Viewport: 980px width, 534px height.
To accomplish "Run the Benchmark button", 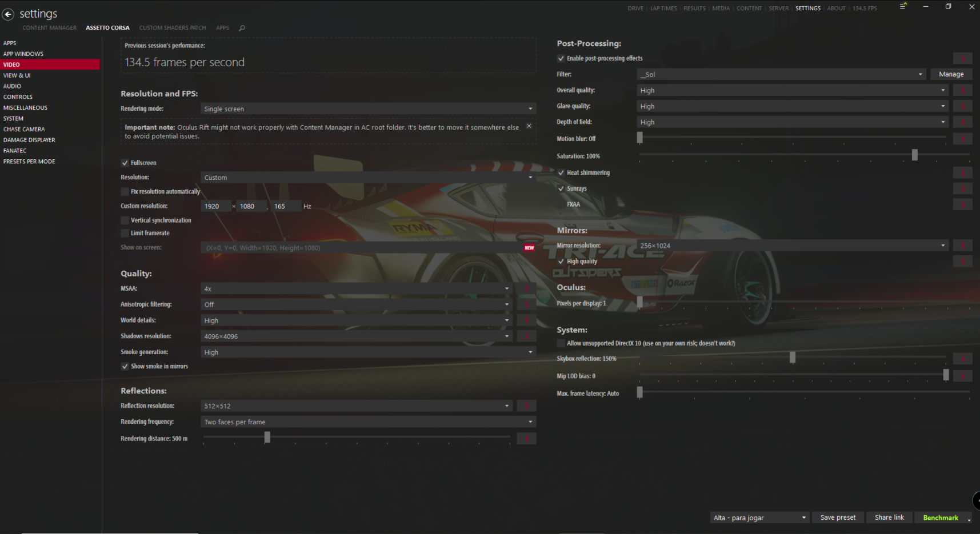I will coord(941,517).
